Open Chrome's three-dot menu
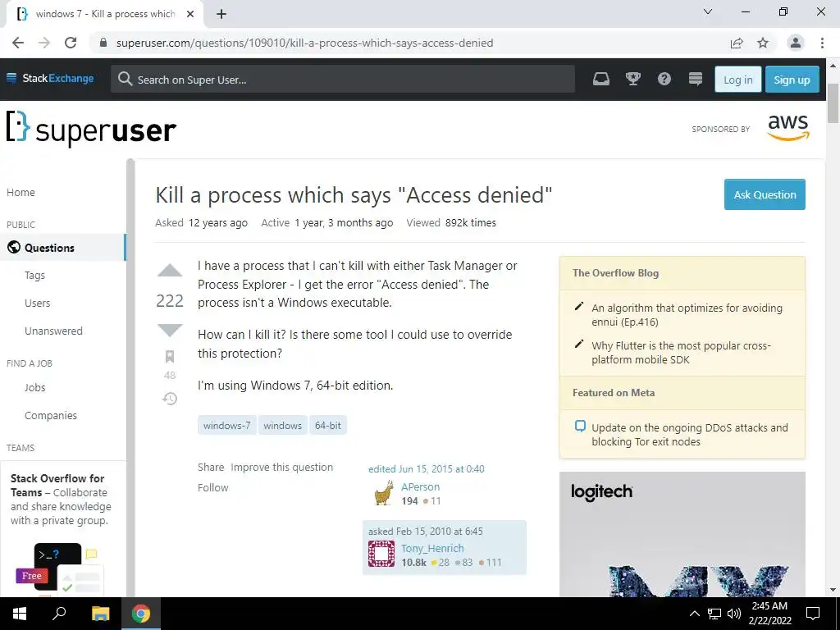Image resolution: width=840 pixels, height=630 pixels. 822,43
